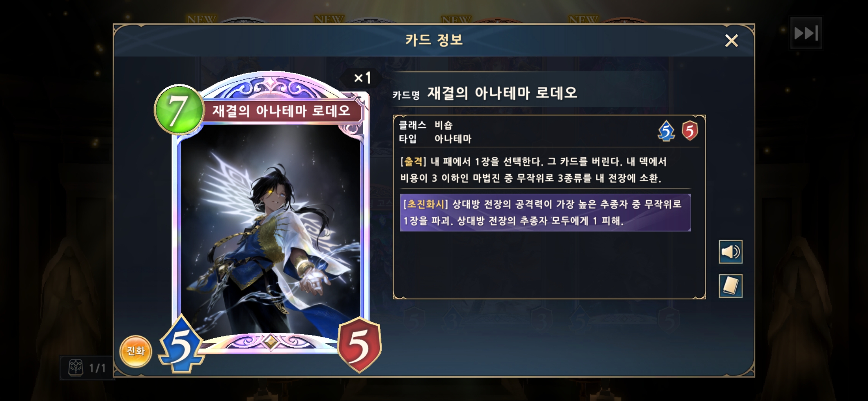Select the small blue attack stat icon

[666, 131]
